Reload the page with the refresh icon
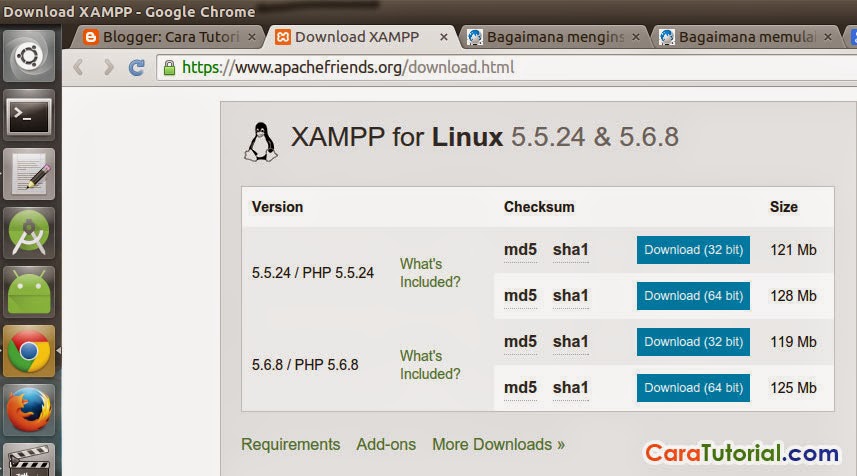The width and height of the screenshot is (857, 476). coord(137,67)
